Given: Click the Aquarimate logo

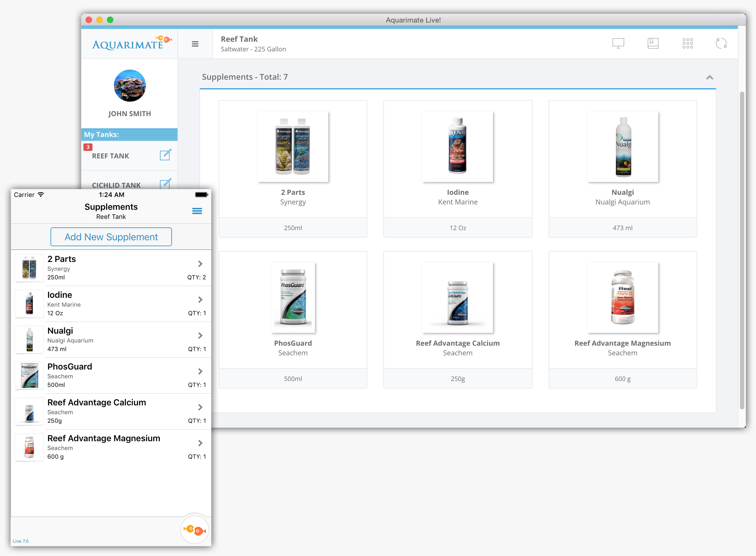Looking at the screenshot, I should [x=132, y=43].
